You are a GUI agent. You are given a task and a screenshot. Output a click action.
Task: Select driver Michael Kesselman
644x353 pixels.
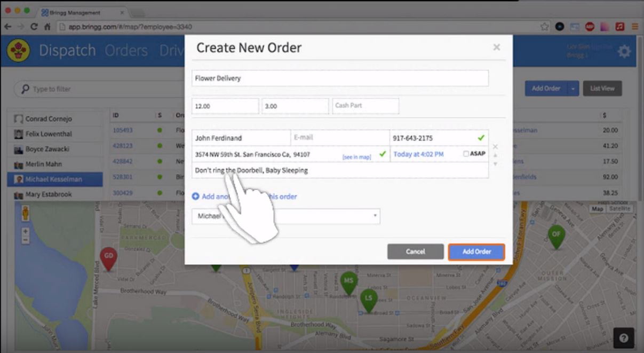54,179
